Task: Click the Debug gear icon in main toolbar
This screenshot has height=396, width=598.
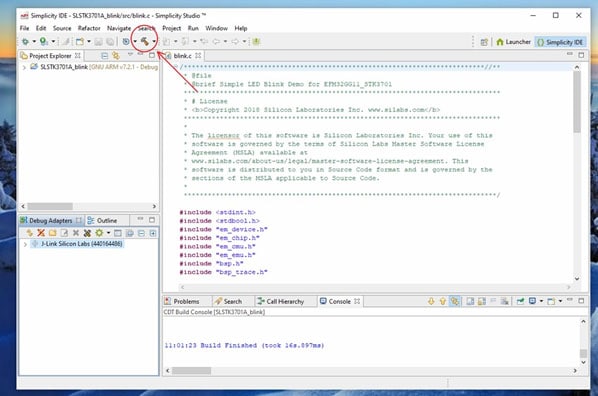Action: [26, 41]
